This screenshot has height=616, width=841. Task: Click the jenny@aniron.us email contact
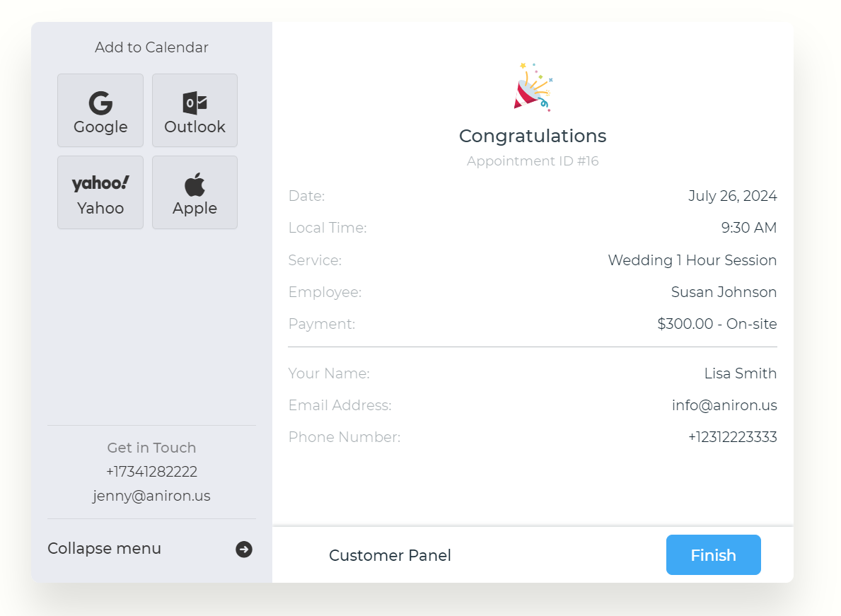[x=151, y=496]
